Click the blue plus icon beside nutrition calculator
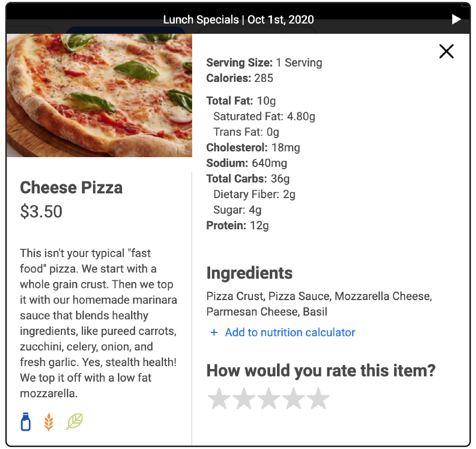 coord(214,332)
